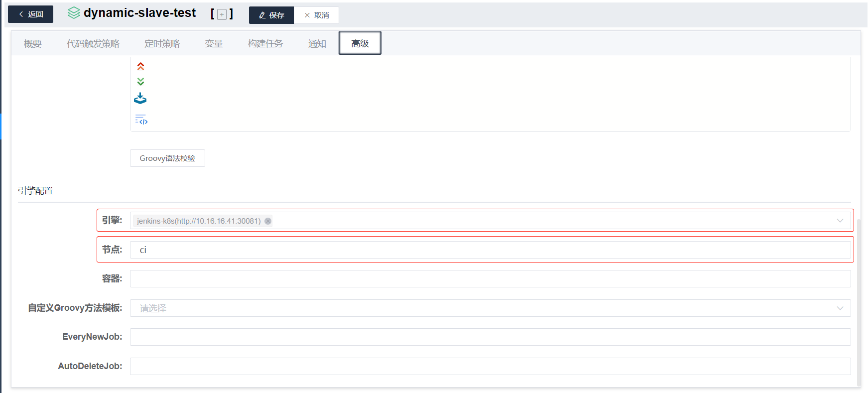Click the AutoDeleteJob input field
The height and width of the screenshot is (393, 868).
coord(490,366)
